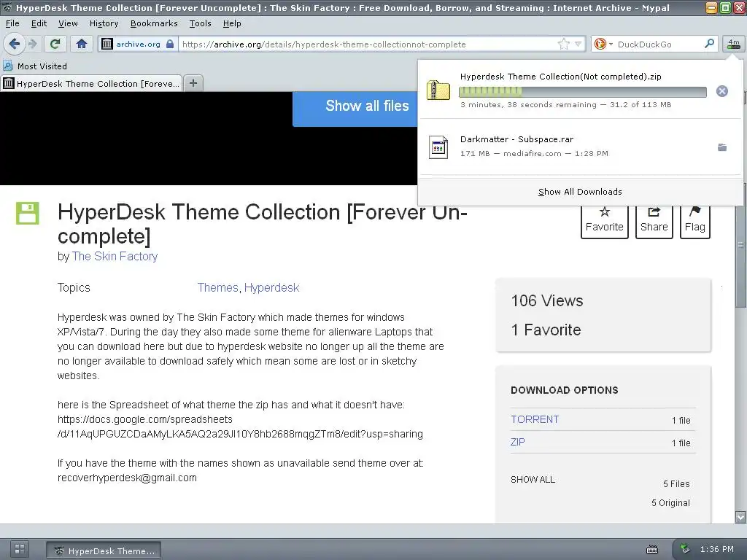Click the 5 Files count text
The width and height of the screenshot is (747, 560).
[x=676, y=484]
